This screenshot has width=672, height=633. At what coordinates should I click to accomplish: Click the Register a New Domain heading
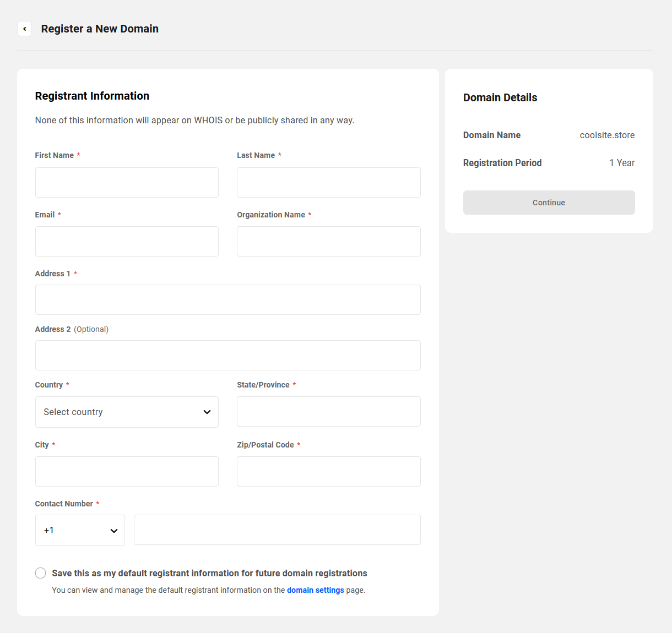99,29
